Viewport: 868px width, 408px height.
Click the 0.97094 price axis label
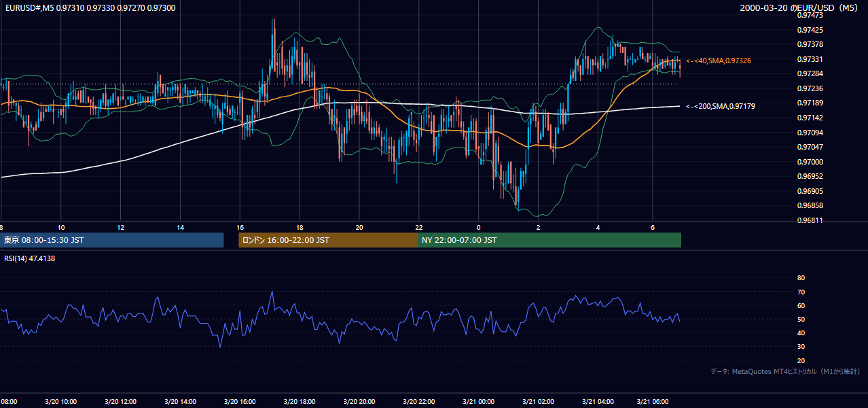(810, 133)
